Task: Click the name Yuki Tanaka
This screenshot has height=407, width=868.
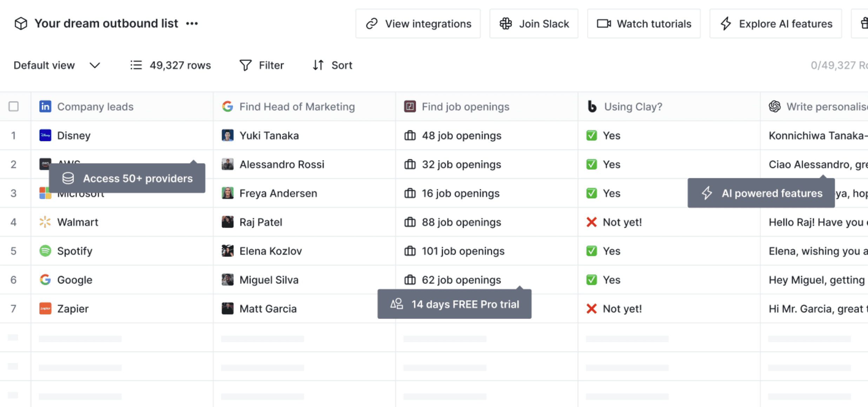Action: (269, 135)
